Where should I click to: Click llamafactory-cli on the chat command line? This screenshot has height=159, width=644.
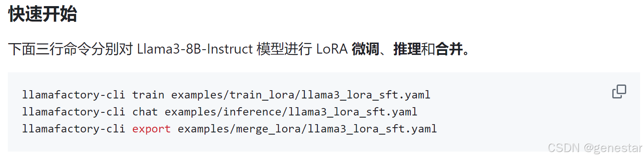(74, 112)
